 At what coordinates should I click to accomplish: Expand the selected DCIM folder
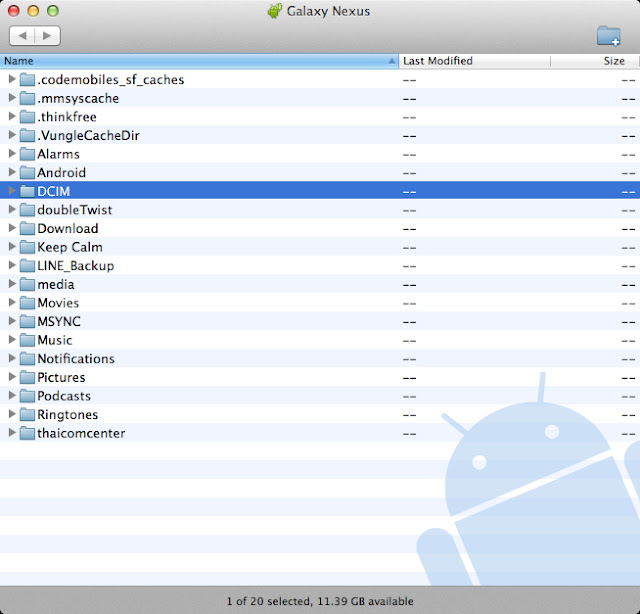point(12,190)
